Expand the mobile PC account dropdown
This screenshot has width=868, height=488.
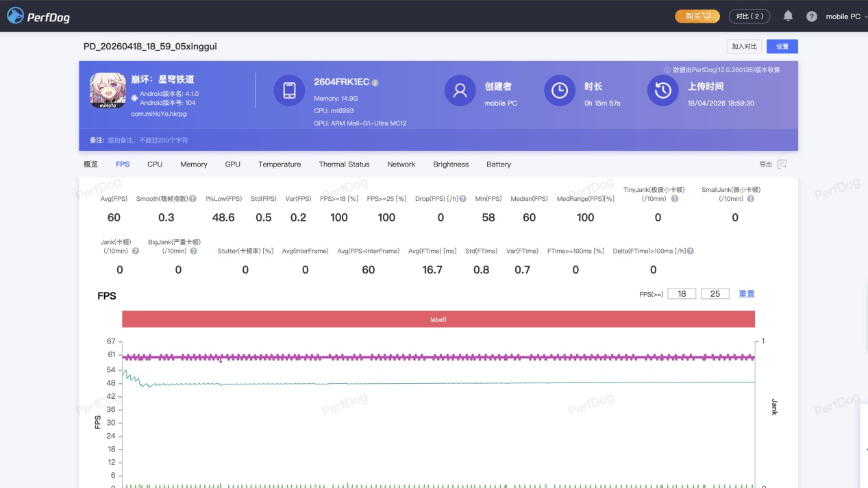click(x=846, y=16)
